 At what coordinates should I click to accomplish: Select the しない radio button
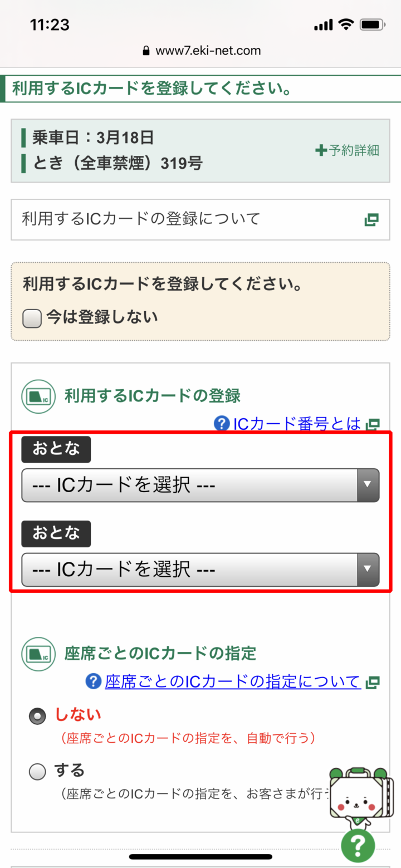37,717
